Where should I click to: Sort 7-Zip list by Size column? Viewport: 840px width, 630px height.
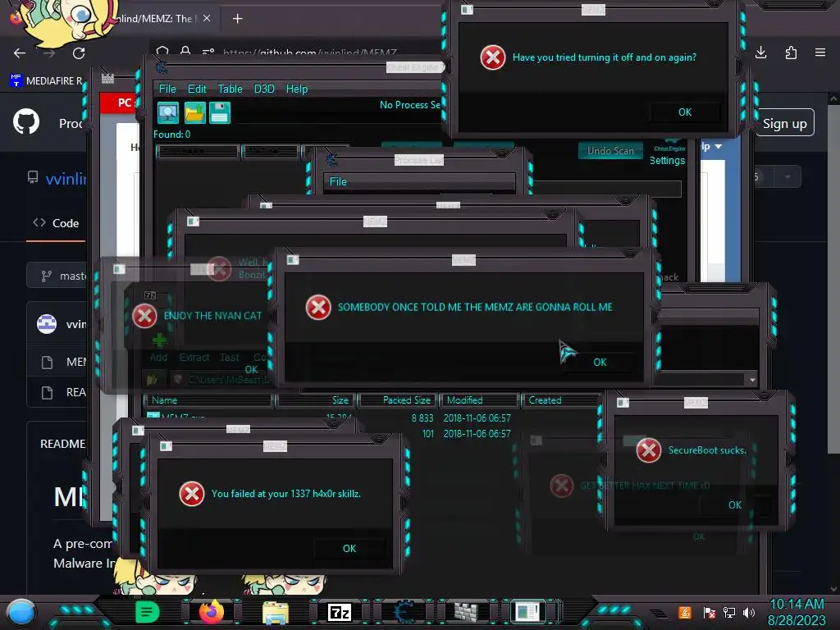pyautogui.click(x=316, y=400)
